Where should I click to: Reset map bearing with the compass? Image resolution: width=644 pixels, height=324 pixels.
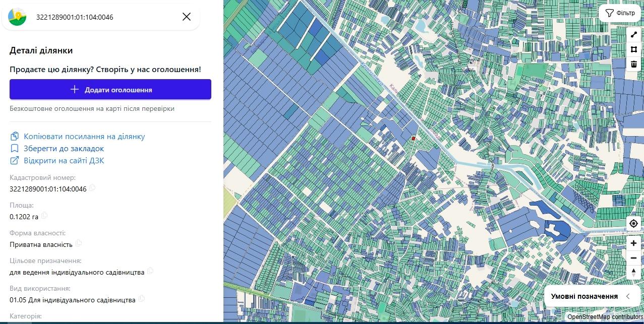coord(634,273)
